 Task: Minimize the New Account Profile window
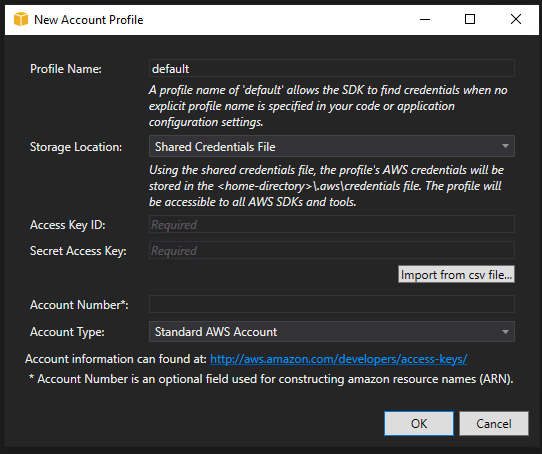pos(425,19)
